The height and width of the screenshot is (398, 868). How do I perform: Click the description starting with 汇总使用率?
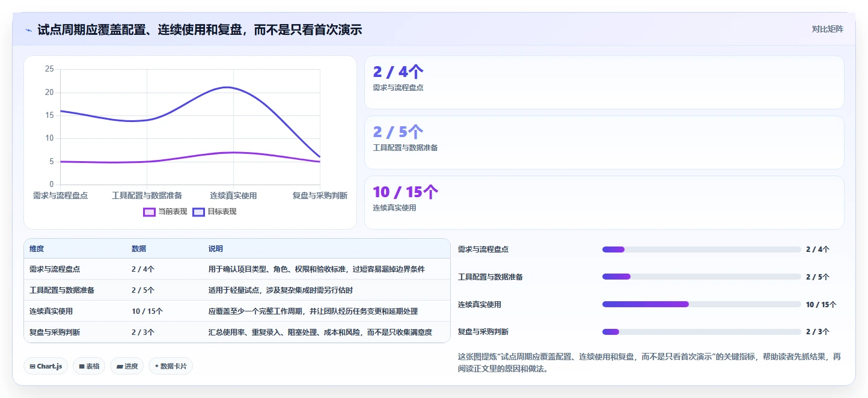pos(320,332)
